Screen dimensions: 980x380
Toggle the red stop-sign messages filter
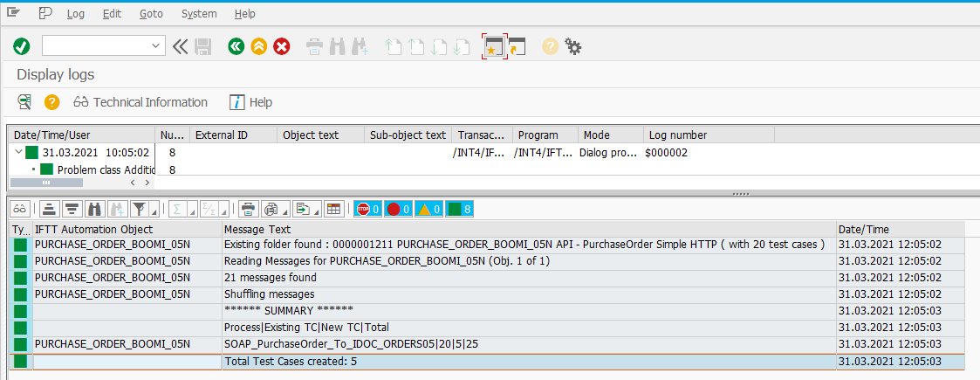[367, 209]
